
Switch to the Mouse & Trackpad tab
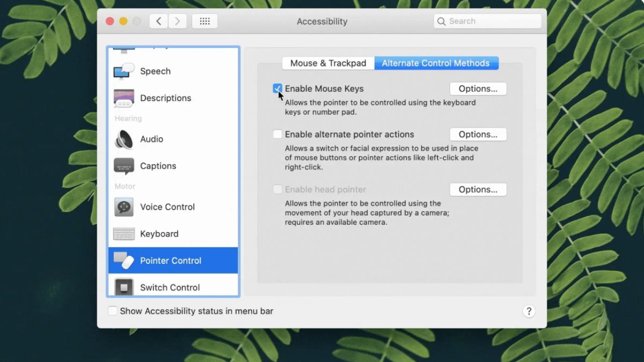(328, 63)
